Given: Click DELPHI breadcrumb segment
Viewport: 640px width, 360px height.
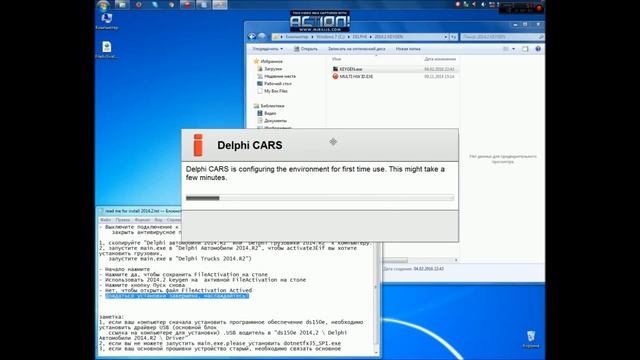Looking at the screenshot, I should (x=360, y=37).
